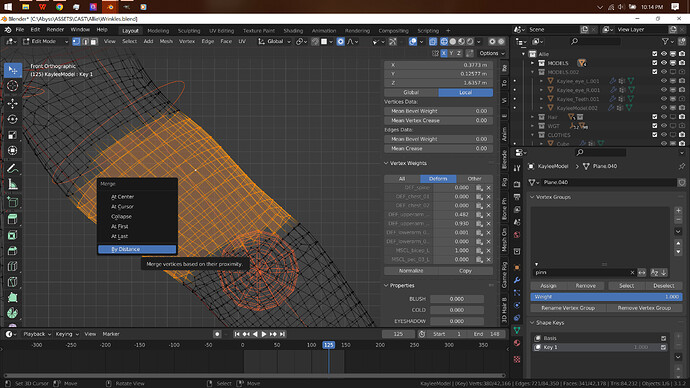
Task: Open the Options dropdown
Action: tap(492, 53)
